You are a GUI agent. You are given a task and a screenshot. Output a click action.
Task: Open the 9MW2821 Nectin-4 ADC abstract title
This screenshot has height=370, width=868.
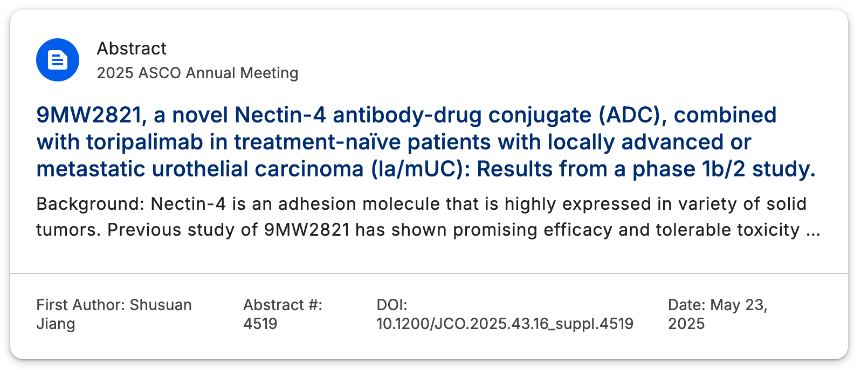426,142
